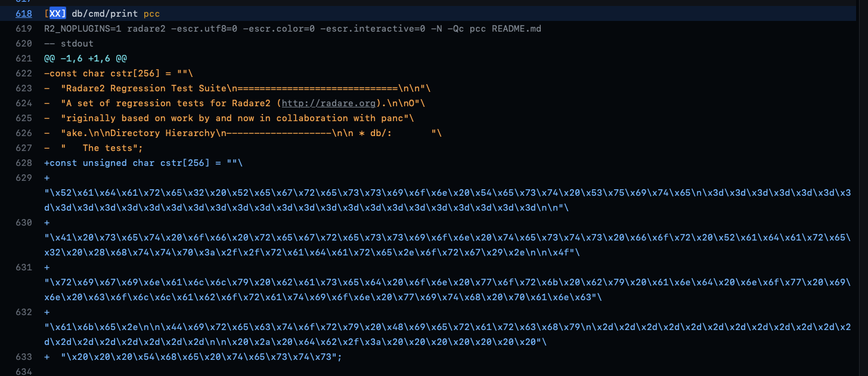Click the added '\x20\x20\x20\x54\x68\x65' final line
Viewport: 868px width, 376px height.
[x=193, y=357]
